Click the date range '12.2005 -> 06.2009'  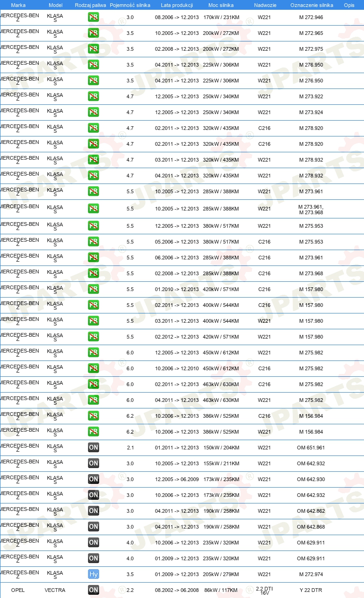point(177,479)
